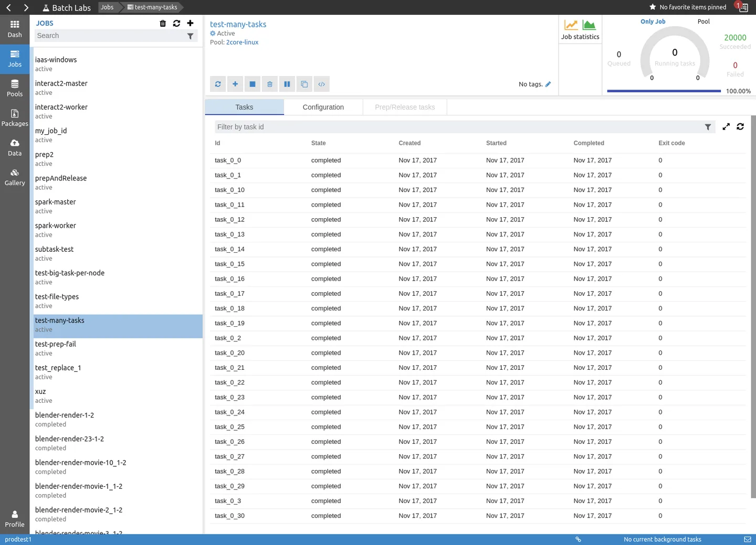Viewport: 756px width, 545px height.
Task: Open the prodtest1 account selector
Action: click(x=18, y=539)
